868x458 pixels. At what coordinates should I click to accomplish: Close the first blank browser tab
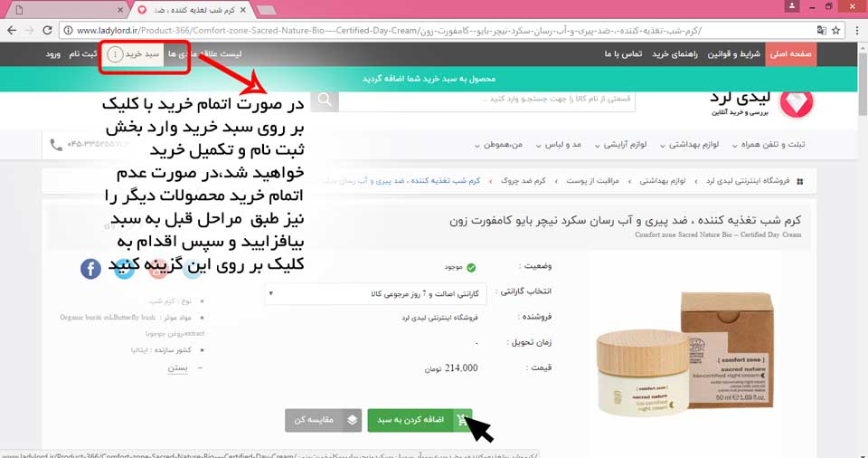pyautogui.click(x=120, y=10)
